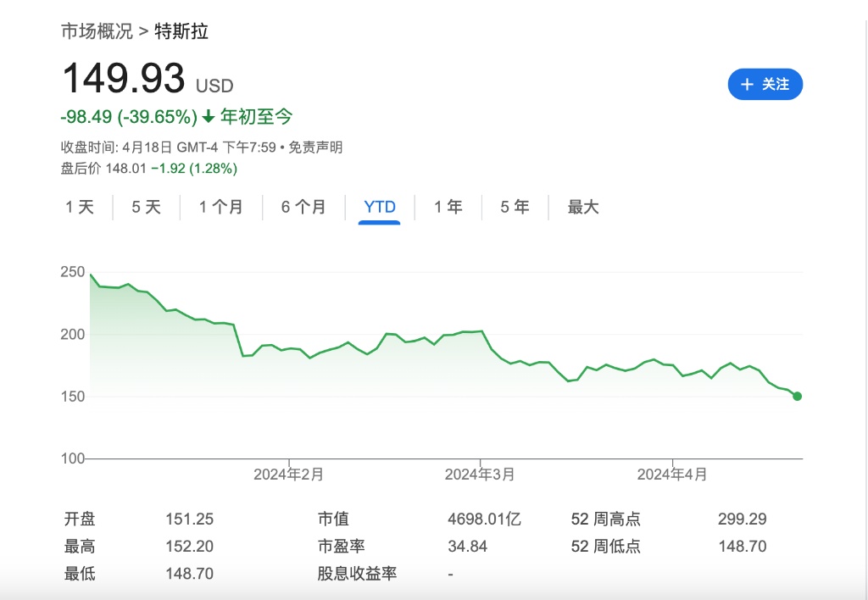868x600 pixels.
Task: Select the YTD tab
Action: tap(379, 208)
